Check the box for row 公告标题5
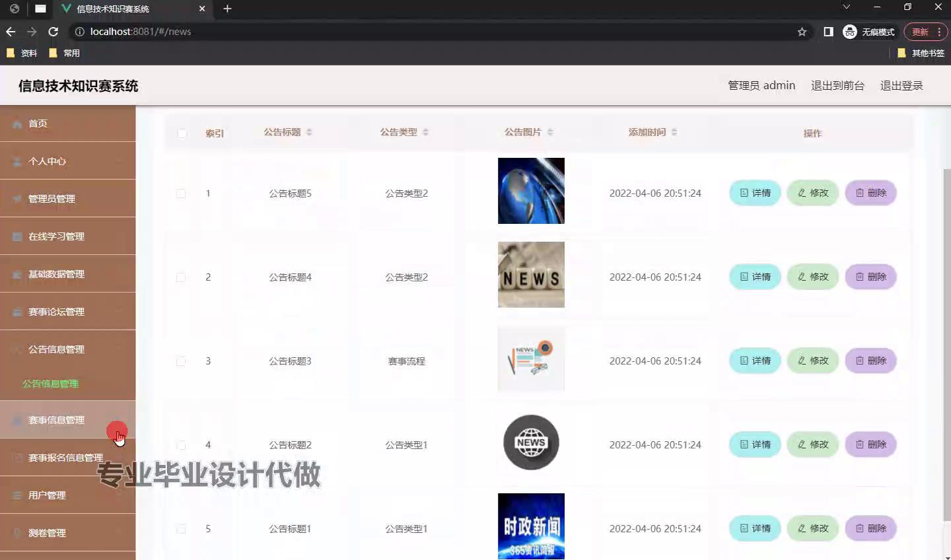This screenshot has width=951, height=560. (181, 193)
